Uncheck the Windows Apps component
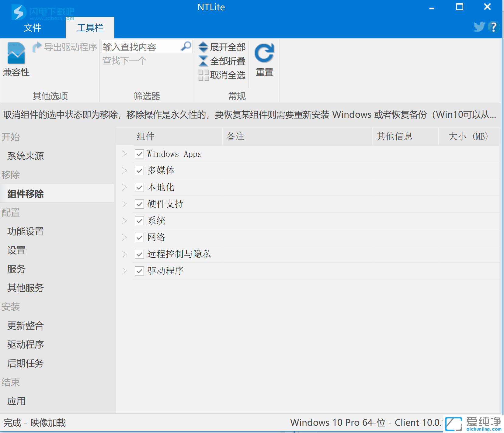Screen dimensions: 504x433 click(139, 154)
